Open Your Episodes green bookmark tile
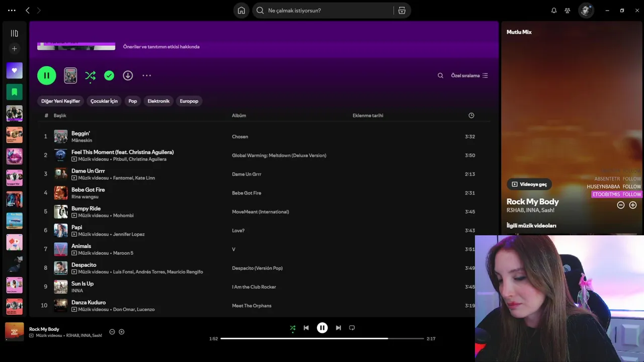 [x=14, y=92]
